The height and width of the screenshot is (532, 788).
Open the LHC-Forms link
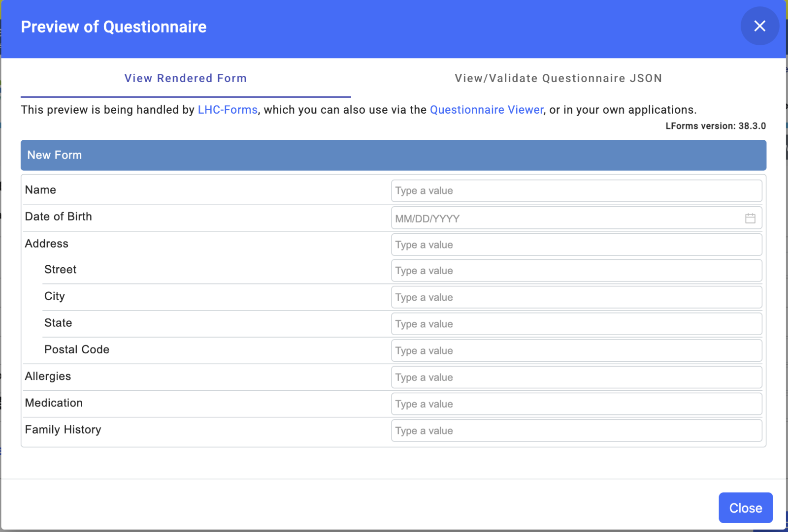click(228, 110)
